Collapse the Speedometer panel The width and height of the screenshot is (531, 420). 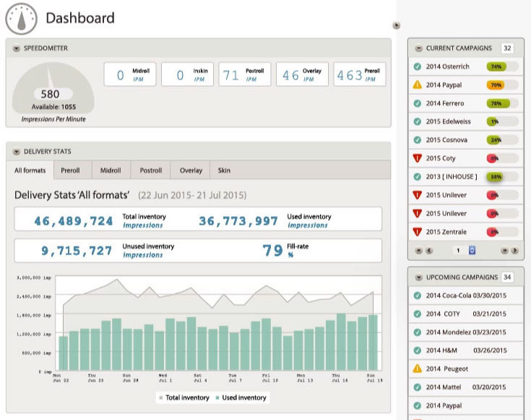17,48
